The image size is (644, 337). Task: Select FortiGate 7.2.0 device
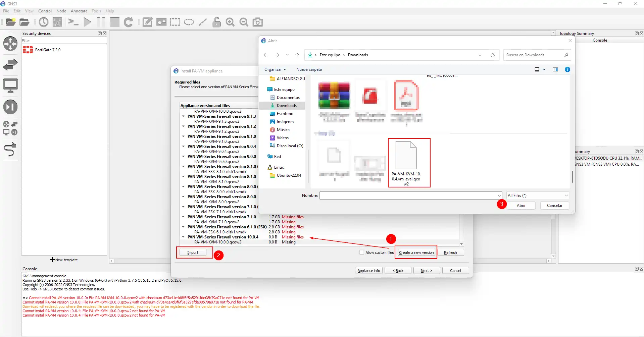coord(48,50)
